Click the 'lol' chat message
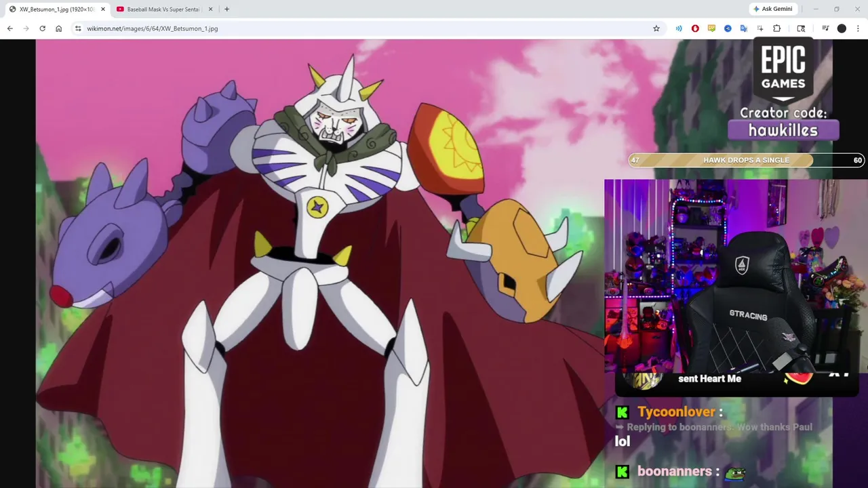This screenshot has width=868, height=488. click(x=623, y=441)
